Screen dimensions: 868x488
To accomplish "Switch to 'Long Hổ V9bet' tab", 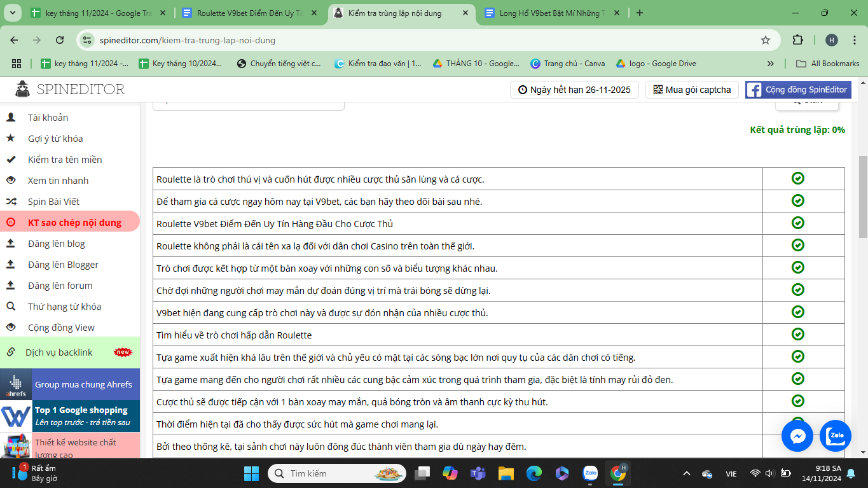I will [x=552, y=13].
